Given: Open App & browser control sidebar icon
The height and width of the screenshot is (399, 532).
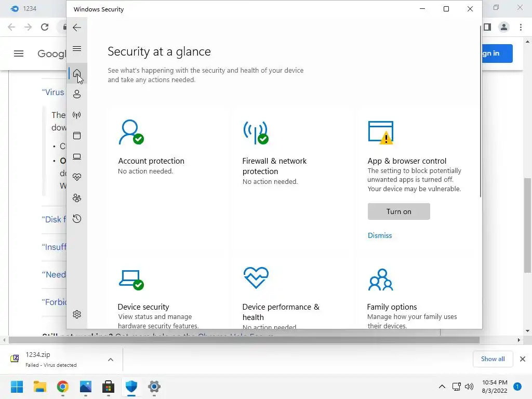Looking at the screenshot, I should click(77, 136).
